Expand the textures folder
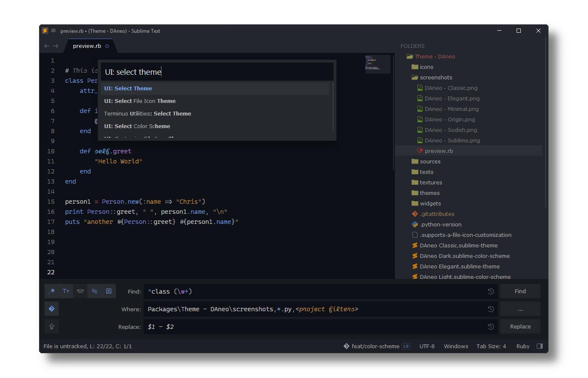This screenshot has height=378, width=588. [415, 182]
